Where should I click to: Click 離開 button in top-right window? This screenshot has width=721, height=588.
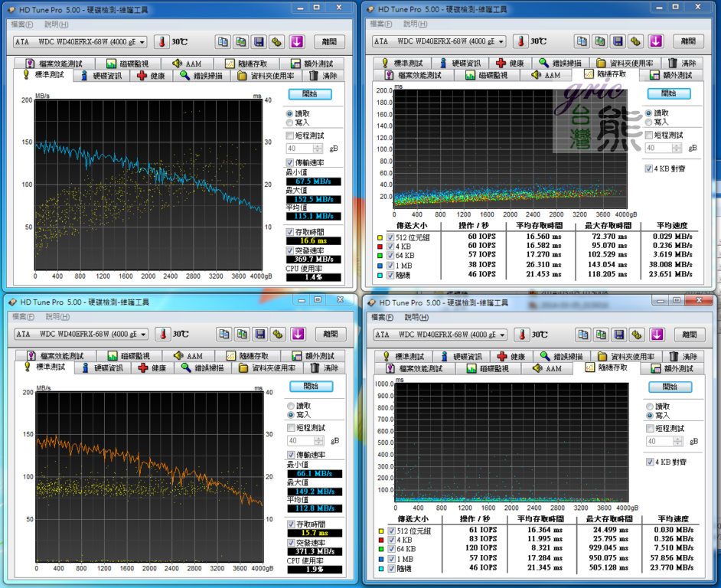pos(687,41)
